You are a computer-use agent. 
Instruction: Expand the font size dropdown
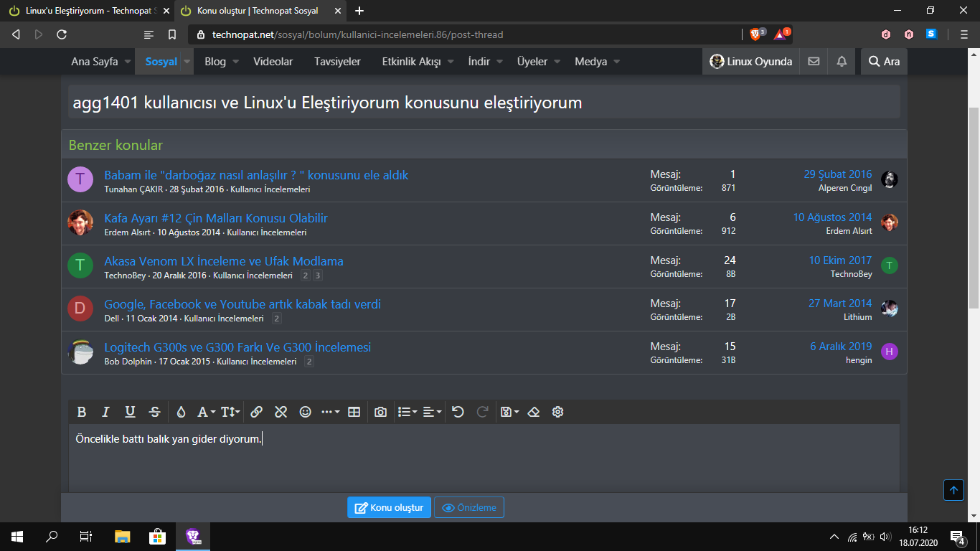(x=230, y=412)
